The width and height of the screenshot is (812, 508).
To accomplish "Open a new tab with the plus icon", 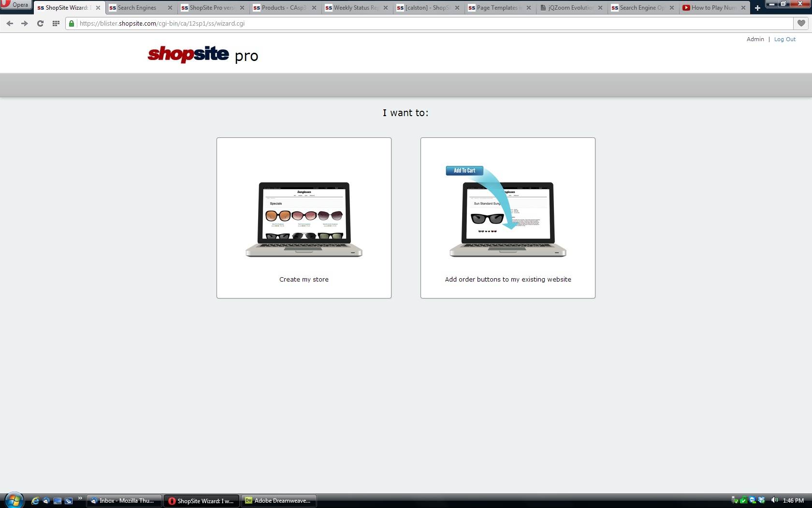I will (757, 8).
